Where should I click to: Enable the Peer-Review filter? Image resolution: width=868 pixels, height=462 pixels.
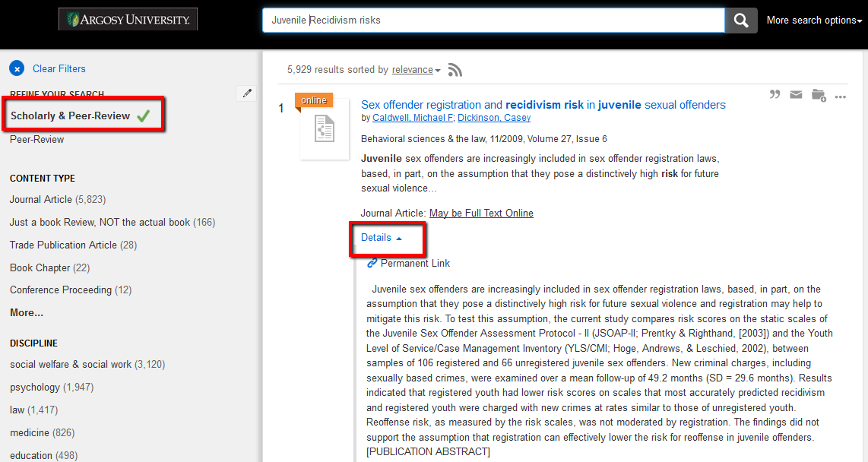click(36, 139)
